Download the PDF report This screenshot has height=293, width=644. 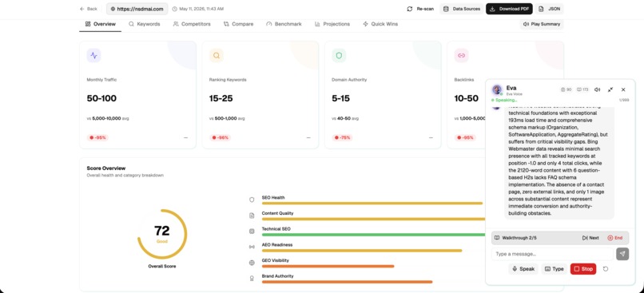(509, 9)
